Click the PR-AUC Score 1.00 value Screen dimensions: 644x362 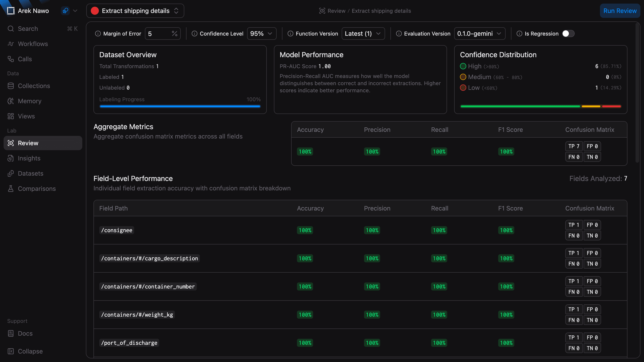(324, 66)
